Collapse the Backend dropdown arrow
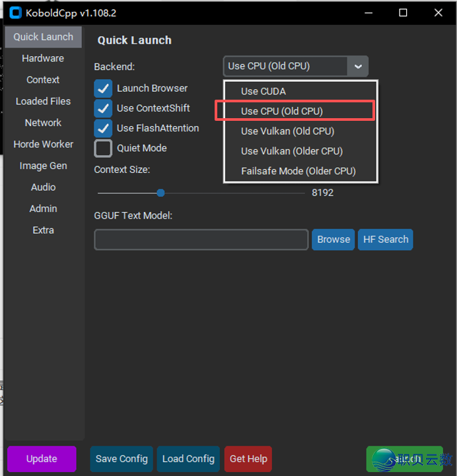457x476 pixels. click(x=357, y=66)
